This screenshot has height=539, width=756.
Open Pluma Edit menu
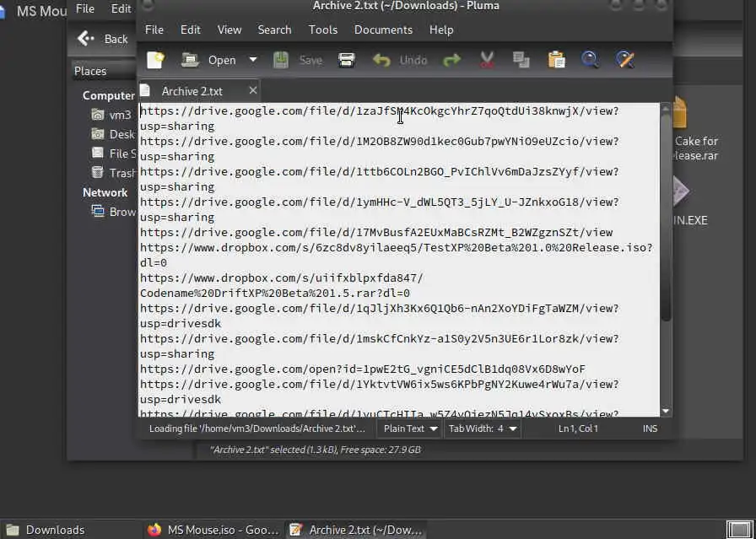tap(191, 30)
